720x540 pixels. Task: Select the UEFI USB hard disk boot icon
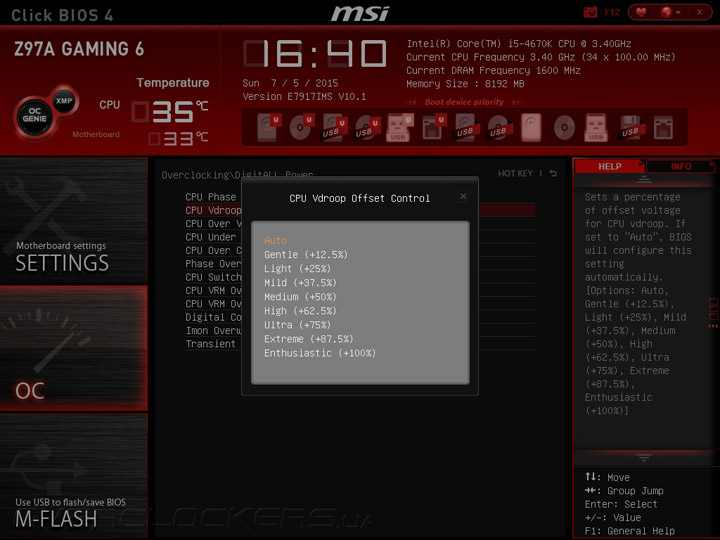point(334,127)
